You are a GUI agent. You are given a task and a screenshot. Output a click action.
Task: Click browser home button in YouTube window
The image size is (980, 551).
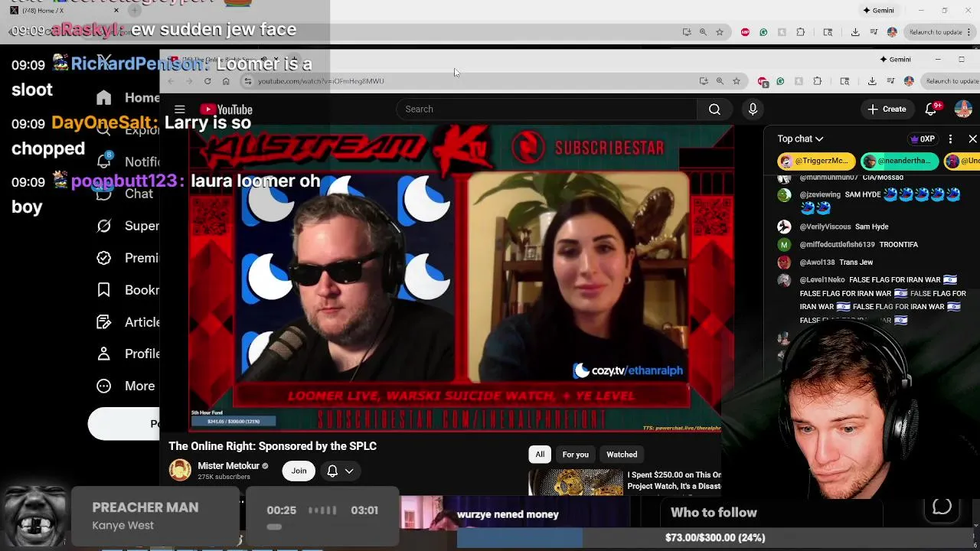click(226, 81)
